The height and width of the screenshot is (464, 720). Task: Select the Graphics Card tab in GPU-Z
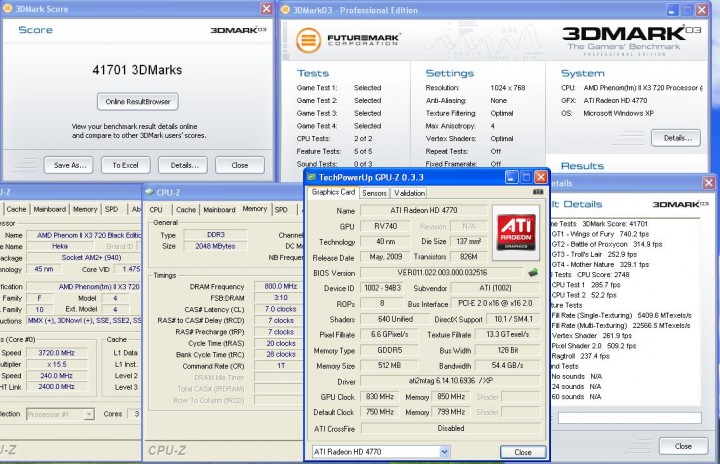pyautogui.click(x=333, y=192)
